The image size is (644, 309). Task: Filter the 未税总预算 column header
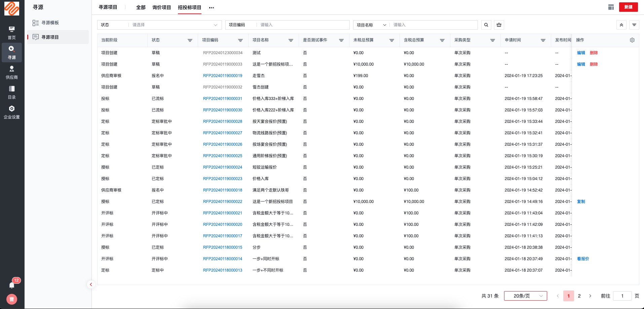point(392,40)
